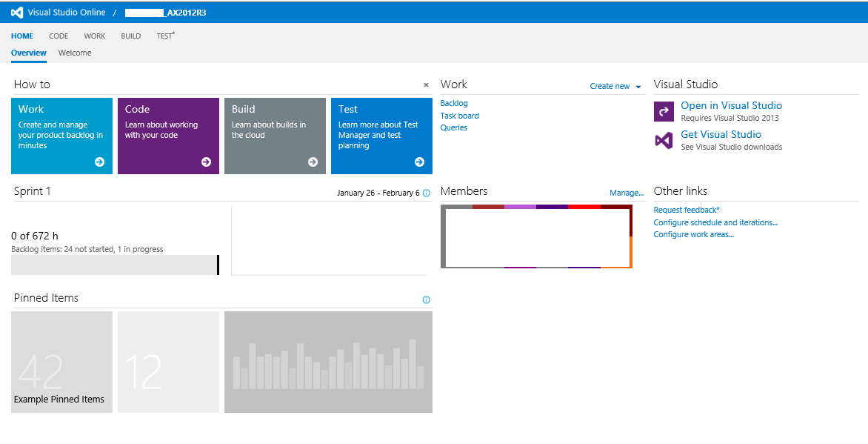Screen dimensions: 868x444
Task: Click the Example Pinned Items 42 tile
Action: [62, 362]
